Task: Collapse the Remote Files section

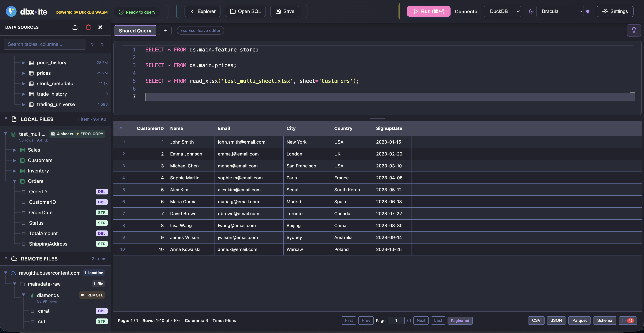Action: [6, 258]
